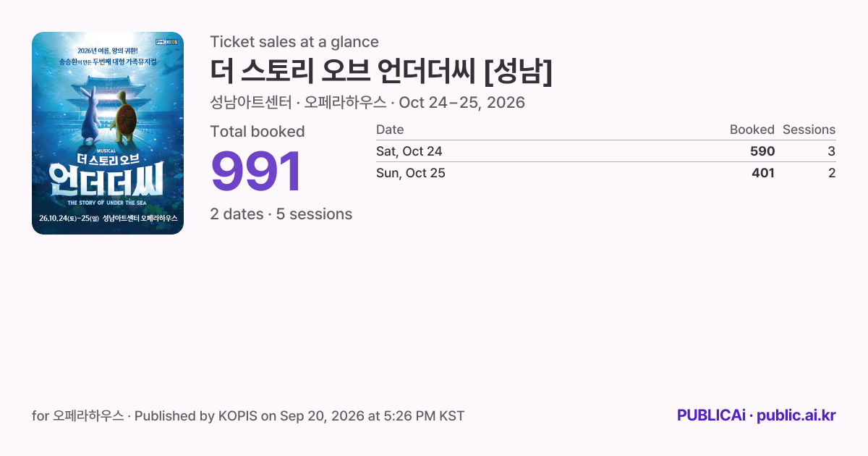The height and width of the screenshot is (456, 868).
Task: Click the Total booked label
Action: coord(258,132)
